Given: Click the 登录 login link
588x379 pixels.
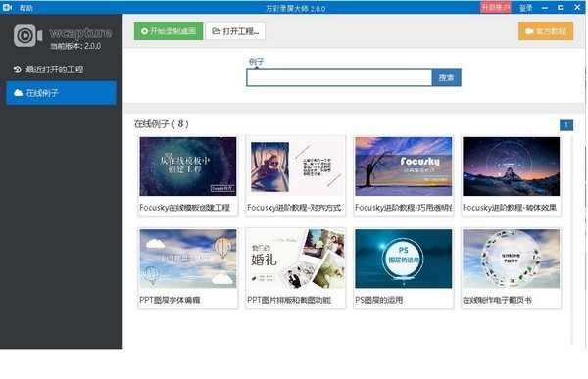Looking at the screenshot, I should click(525, 8).
